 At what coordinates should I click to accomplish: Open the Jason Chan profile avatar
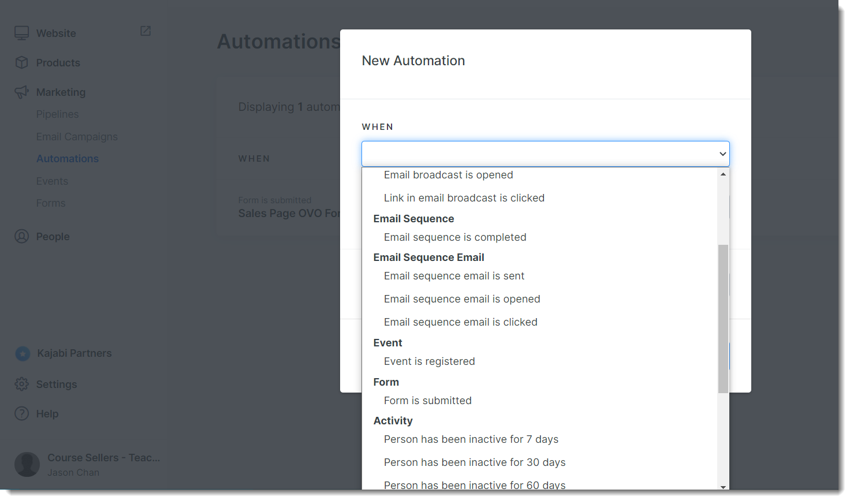point(27,464)
